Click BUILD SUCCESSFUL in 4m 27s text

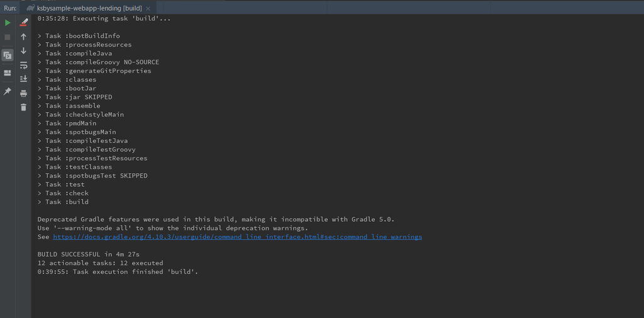(88, 254)
